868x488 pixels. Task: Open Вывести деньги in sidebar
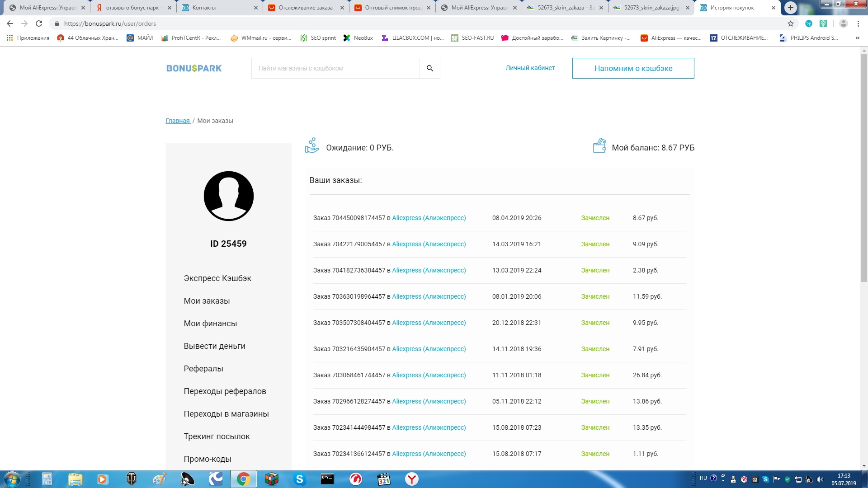[x=214, y=346]
